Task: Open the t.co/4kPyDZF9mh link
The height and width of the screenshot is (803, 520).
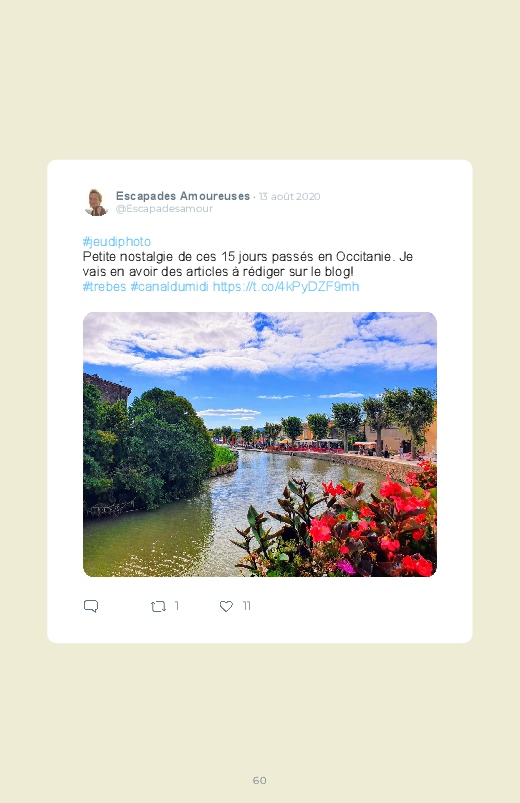Action: click(286, 286)
